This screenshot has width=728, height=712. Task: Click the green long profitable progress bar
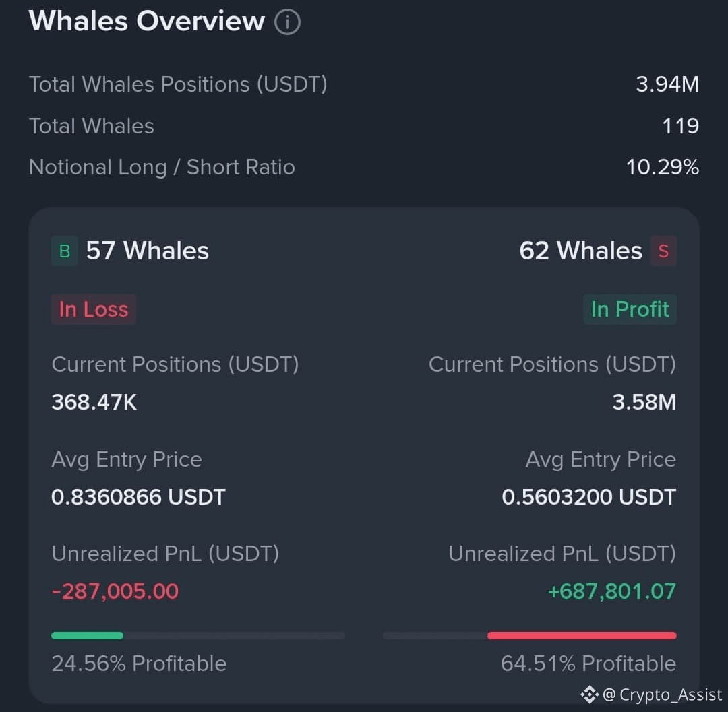pyautogui.click(x=198, y=635)
